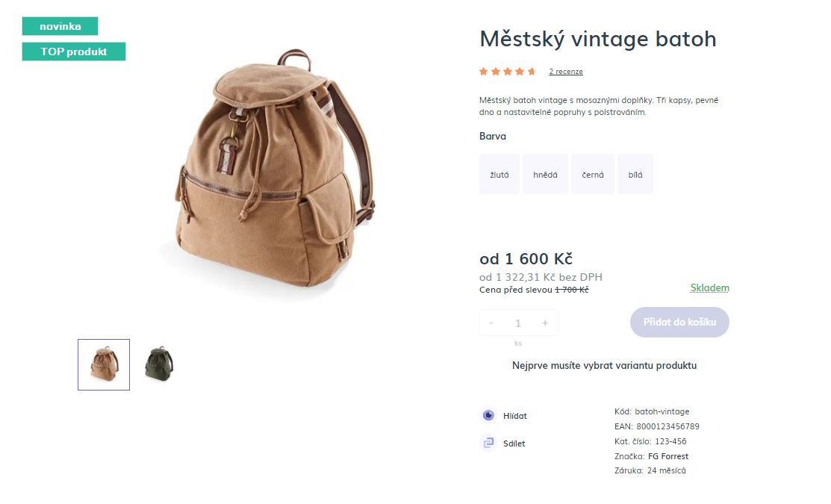
Task: Click the share arrows next to Sdílet
Action: click(488, 443)
